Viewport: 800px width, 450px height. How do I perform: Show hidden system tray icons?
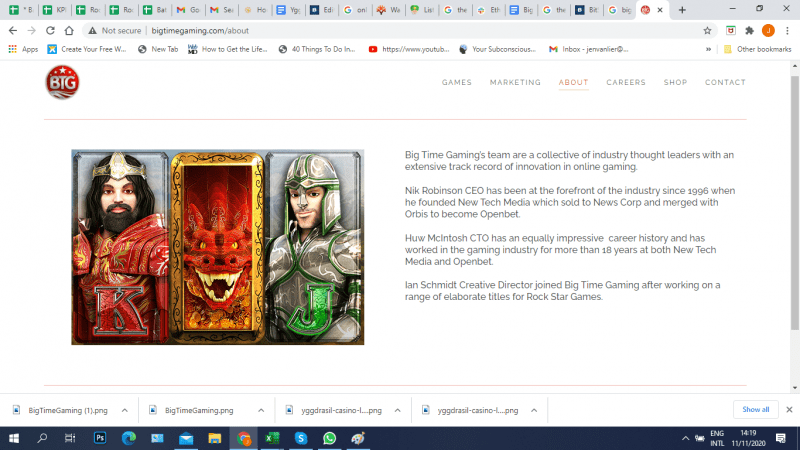685,438
